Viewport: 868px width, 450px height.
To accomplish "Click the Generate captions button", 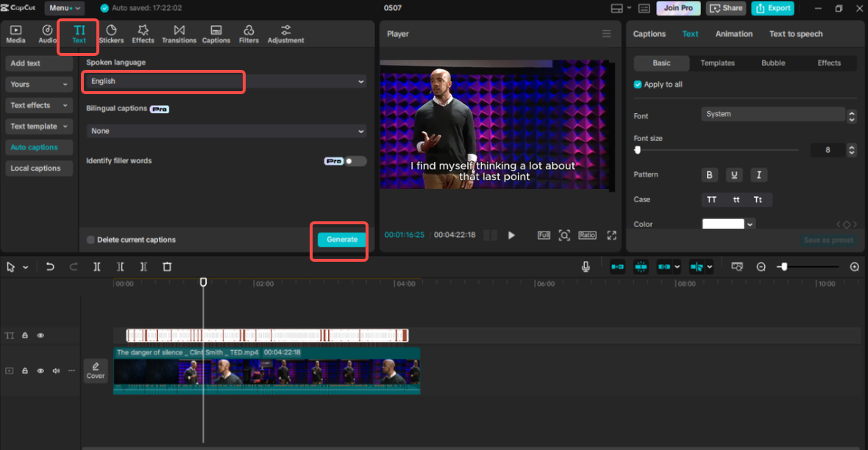I will (339, 240).
